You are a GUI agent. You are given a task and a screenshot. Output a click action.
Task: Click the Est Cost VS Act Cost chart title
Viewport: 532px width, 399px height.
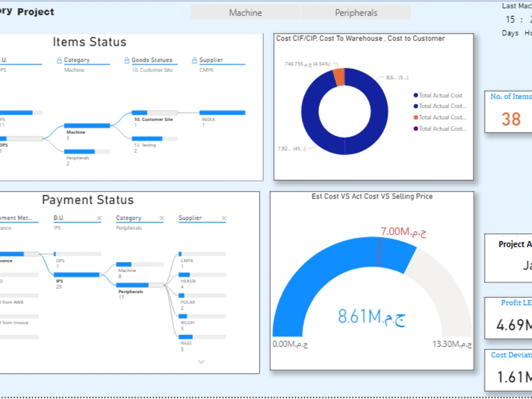[x=372, y=196]
